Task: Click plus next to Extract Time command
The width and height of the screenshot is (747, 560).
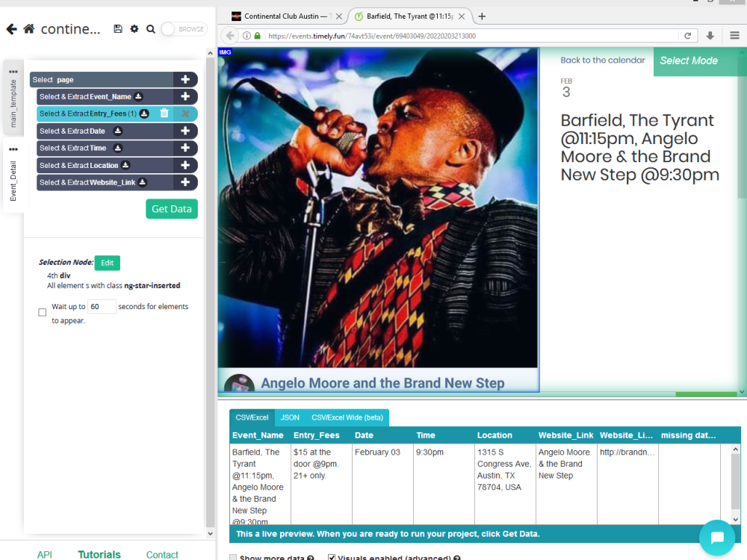Action: point(185,148)
